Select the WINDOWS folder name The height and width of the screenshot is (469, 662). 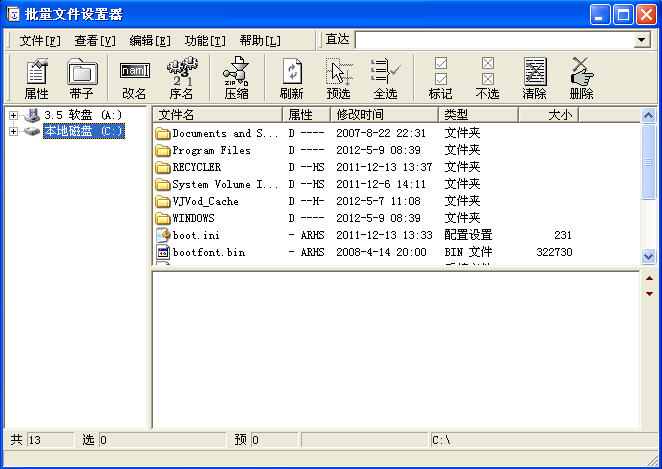point(193,218)
